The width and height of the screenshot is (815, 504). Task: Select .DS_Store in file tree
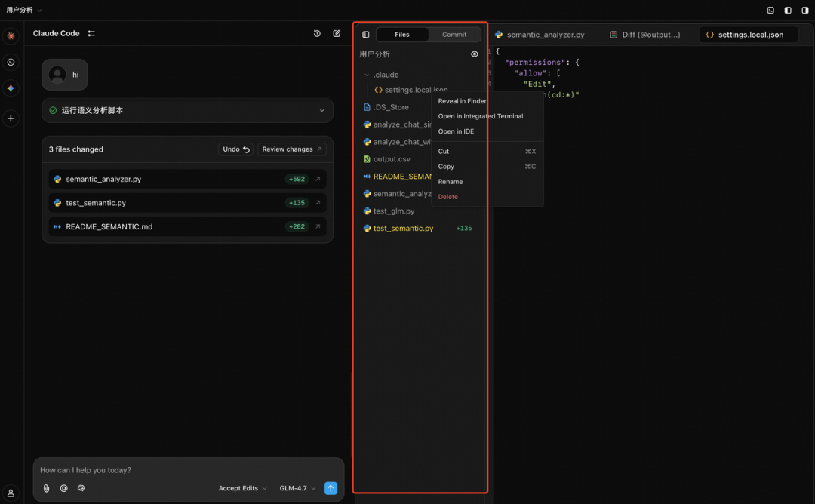pyautogui.click(x=386, y=107)
